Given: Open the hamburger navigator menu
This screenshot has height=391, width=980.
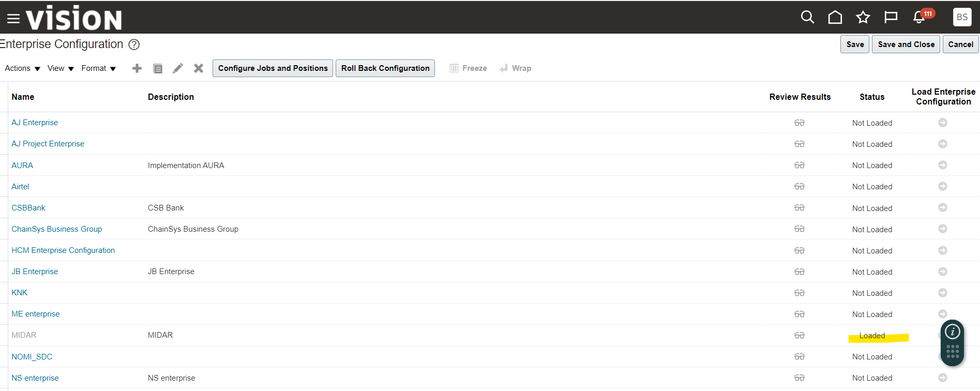Looking at the screenshot, I should click(13, 19).
